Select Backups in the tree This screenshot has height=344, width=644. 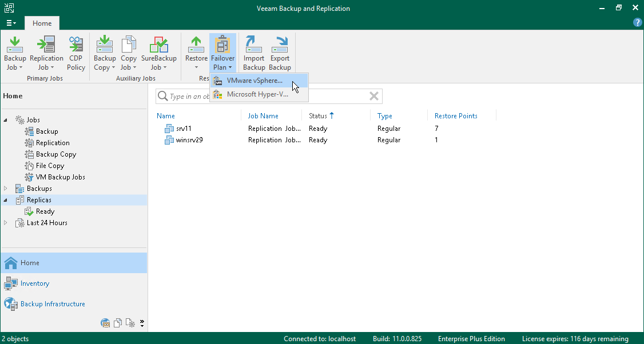(39, 189)
